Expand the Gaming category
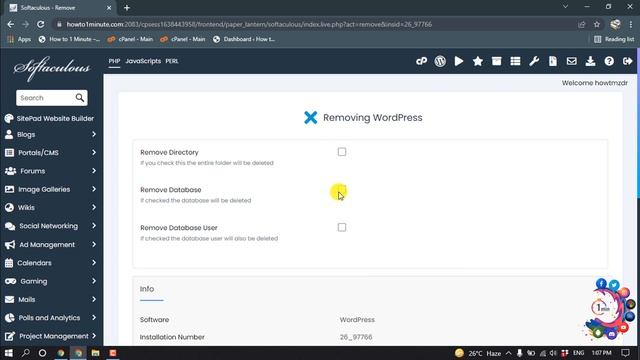The height and width of the screenshot is (360, 640). (51, 281)
